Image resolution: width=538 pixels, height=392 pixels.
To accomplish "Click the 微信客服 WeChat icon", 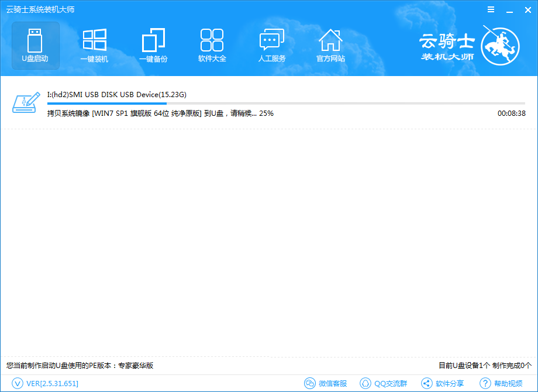I will [x=310, y=383].
